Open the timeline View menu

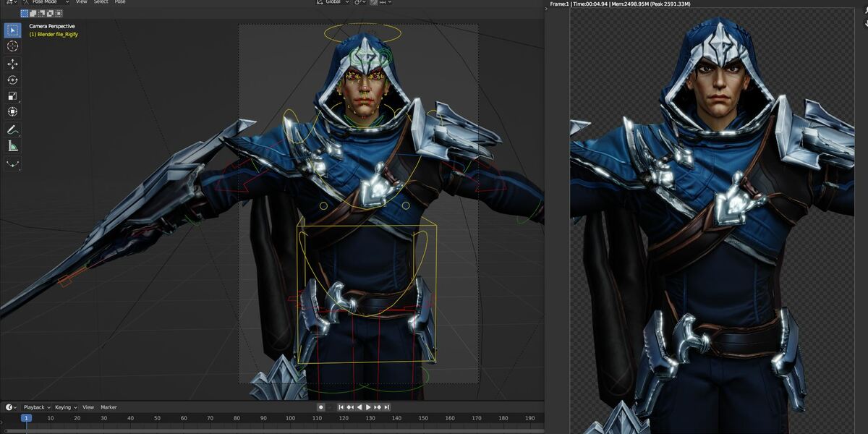88,407
